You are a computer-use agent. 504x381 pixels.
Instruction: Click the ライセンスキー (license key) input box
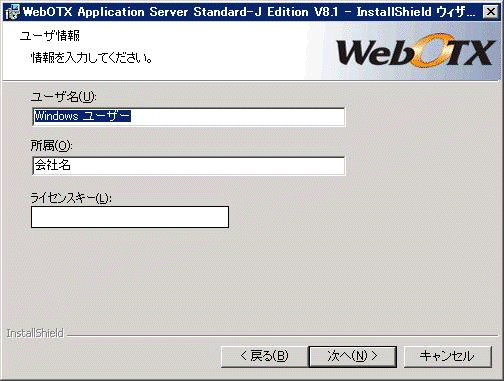pos(130,217)
